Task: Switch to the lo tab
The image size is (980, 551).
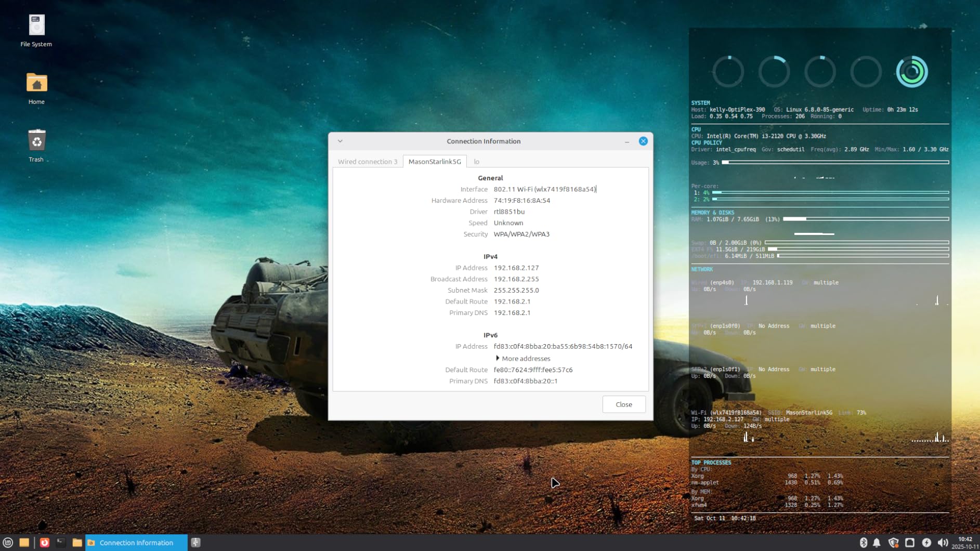Action: click(x=476, y=162)
